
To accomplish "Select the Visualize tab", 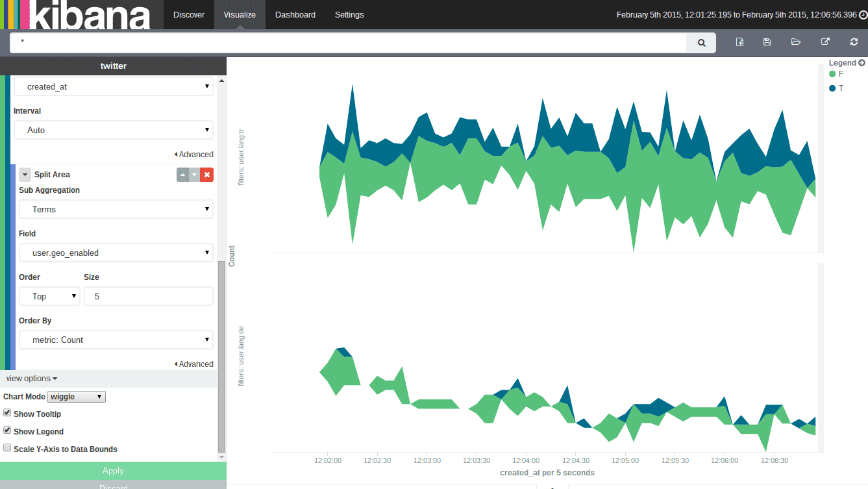I will coord(240,15).
